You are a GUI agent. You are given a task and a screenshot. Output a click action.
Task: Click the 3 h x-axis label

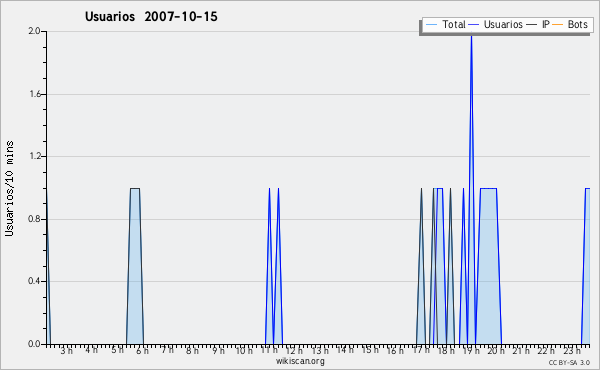click(66, 350)
